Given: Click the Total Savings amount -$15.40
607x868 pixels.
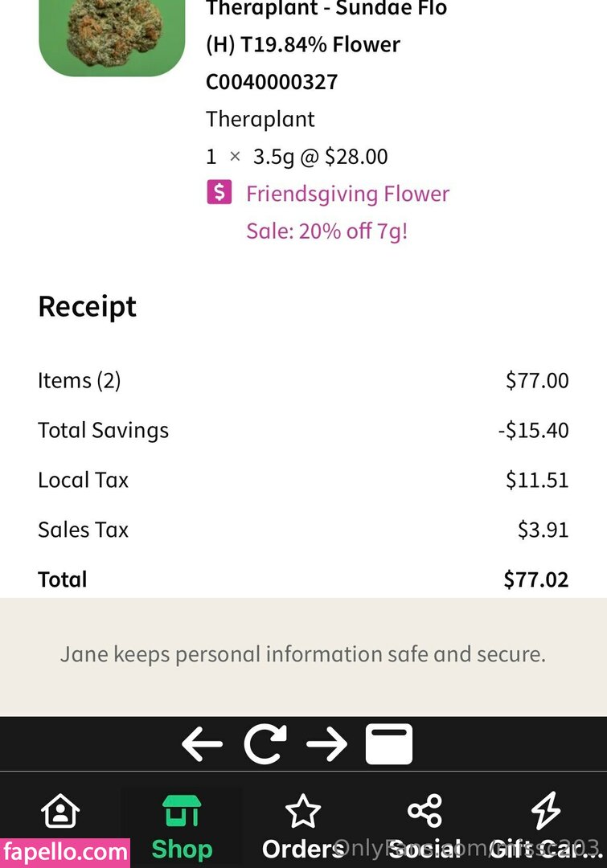Looking at the screenshot, I should tap(533, 430).
